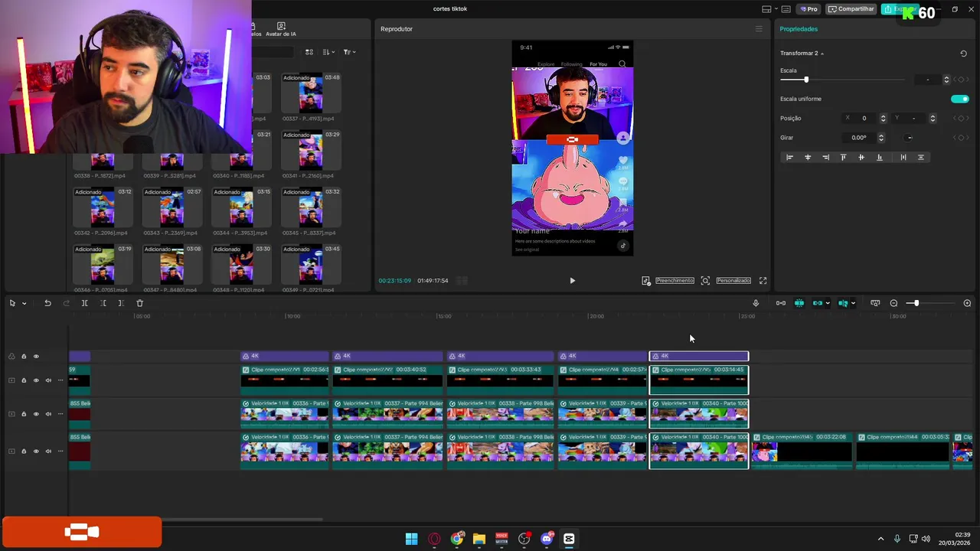980x551 pixels.
Task: Click the Girar rotation dial
Action: click(909, 138)
